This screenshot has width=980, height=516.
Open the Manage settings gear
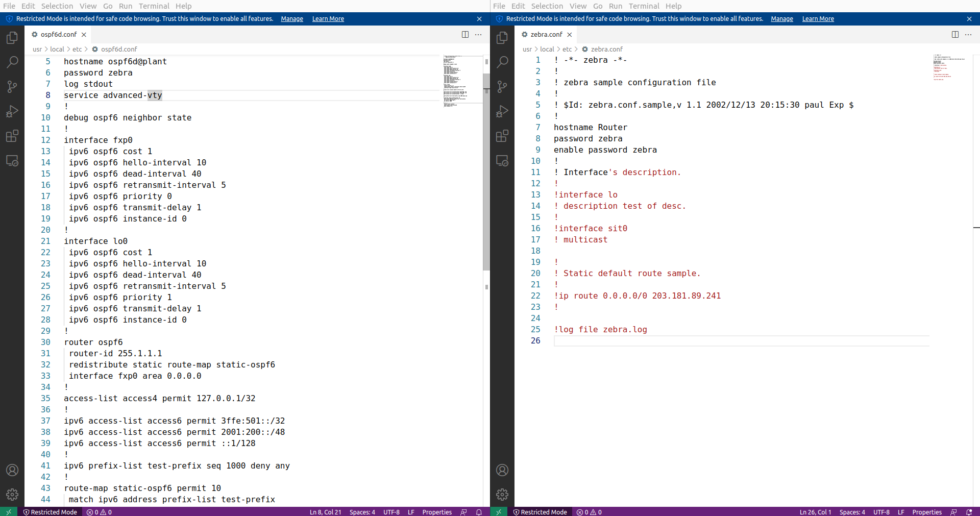coord(12,494)
